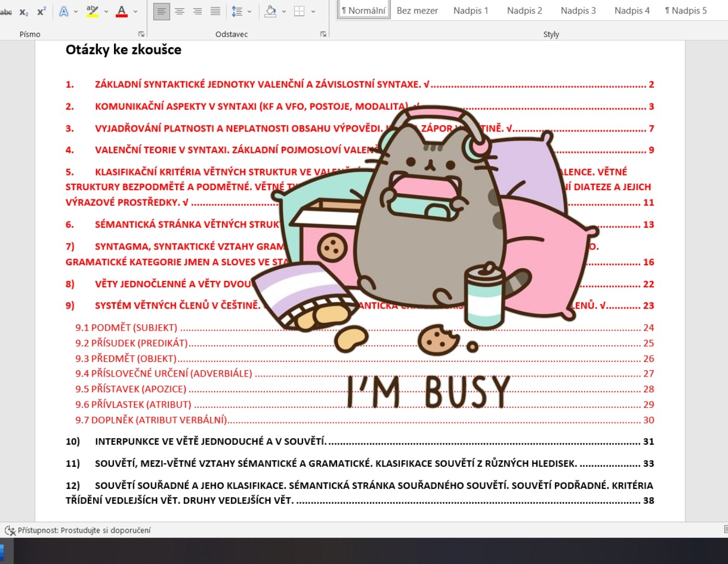The width and height of the screenshot is (728, 564).
Task: Expand the line spacing dropdown arrow
Action: pyautogui.click(x=249, y=11)
